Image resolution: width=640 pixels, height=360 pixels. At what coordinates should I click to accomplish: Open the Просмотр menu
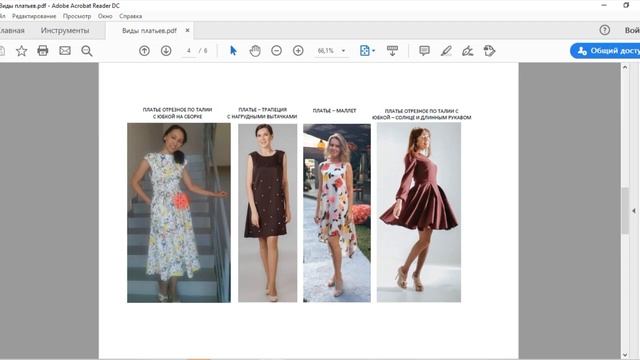(x=77, y=16)
